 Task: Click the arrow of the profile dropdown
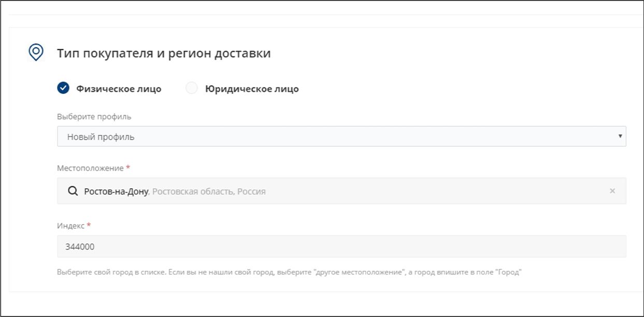tap(620, 136)
